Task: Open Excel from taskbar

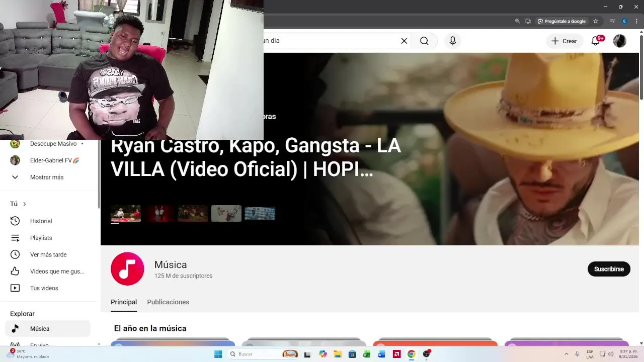Action: (367, 354)
